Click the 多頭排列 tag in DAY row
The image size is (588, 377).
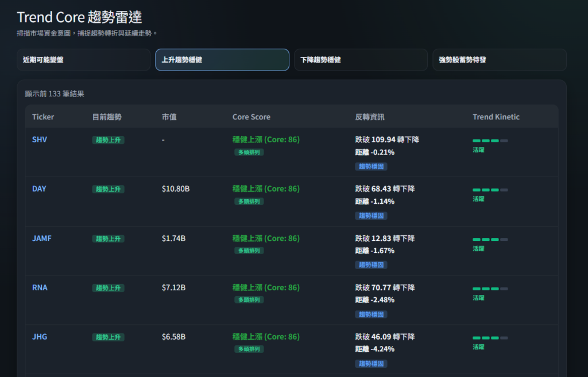pyautogui.click(x=249, y=201)
